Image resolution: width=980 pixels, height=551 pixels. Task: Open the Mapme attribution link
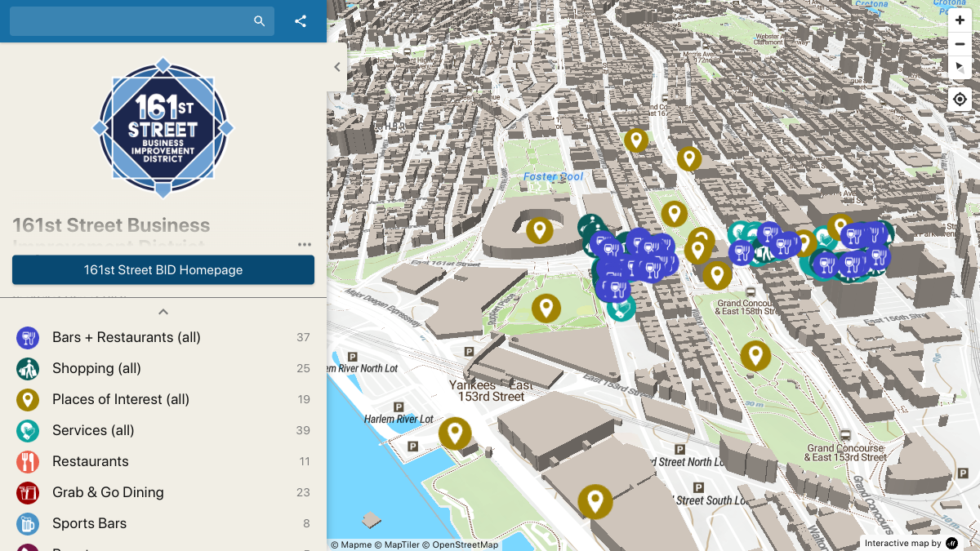click(x=351, y=544)
